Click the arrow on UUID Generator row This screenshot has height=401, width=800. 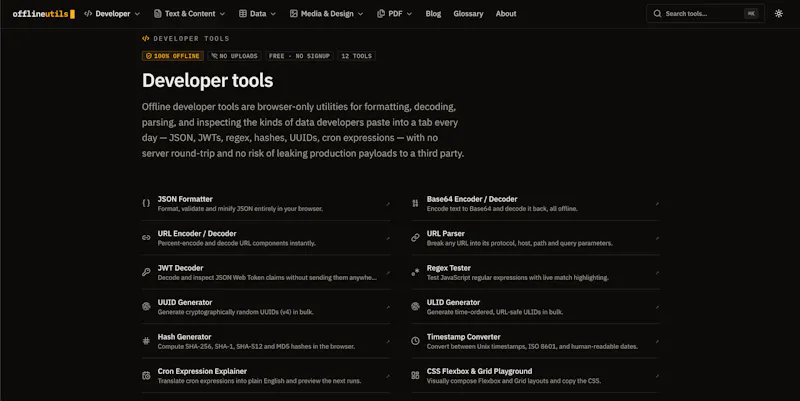click(388, 307)
